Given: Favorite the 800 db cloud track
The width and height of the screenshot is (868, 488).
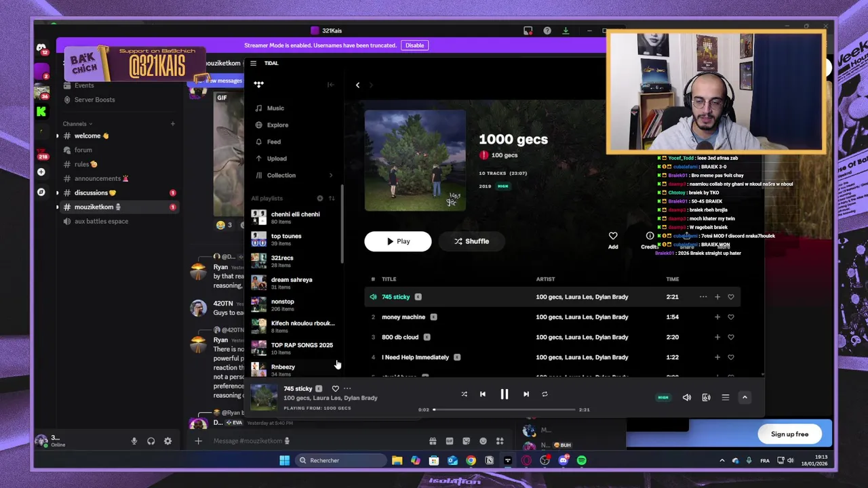Looking at the screenshot, I should pyautogui.click(x=731, y=337).
